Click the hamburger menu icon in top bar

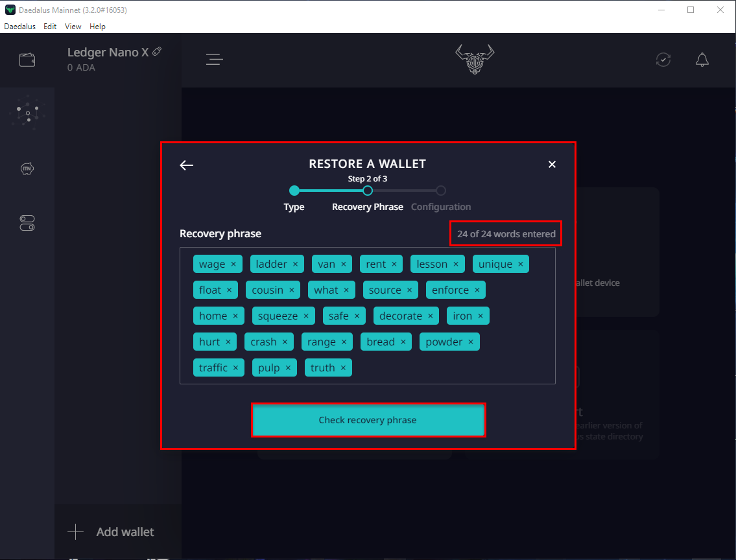[215, 60]
